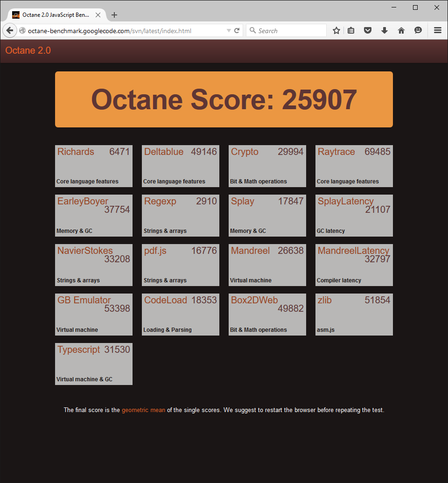
Task: Click the Deltablue score 49146
Action: (x=204, y=152)
